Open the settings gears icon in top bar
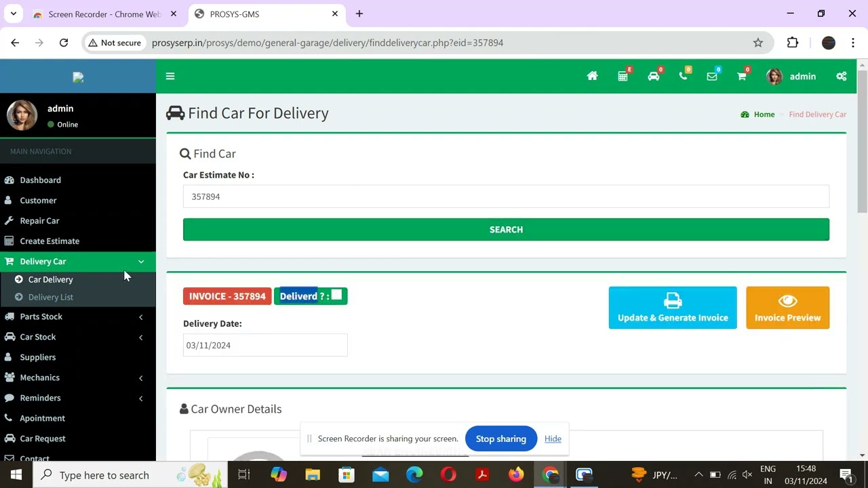868x488 pixels. point(841,76)
